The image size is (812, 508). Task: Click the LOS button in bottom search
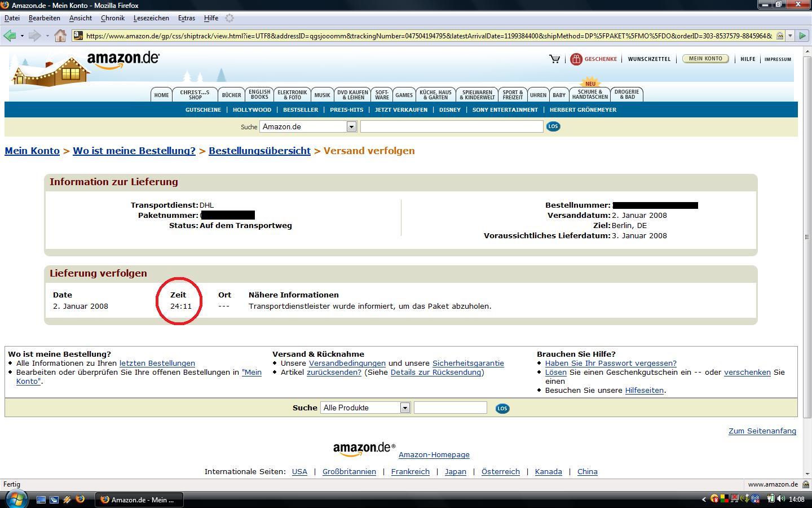pyautogui.click(x=502, y=408)
